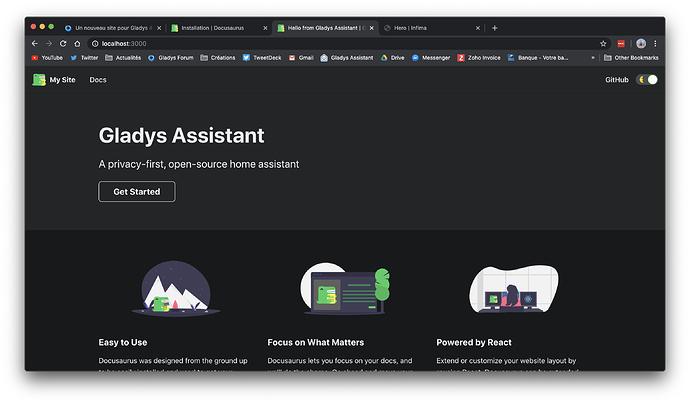Open the Messenger bookmark
Viewport: 690px width, 404px height.
pyautogui.click(x=431, y=58)
